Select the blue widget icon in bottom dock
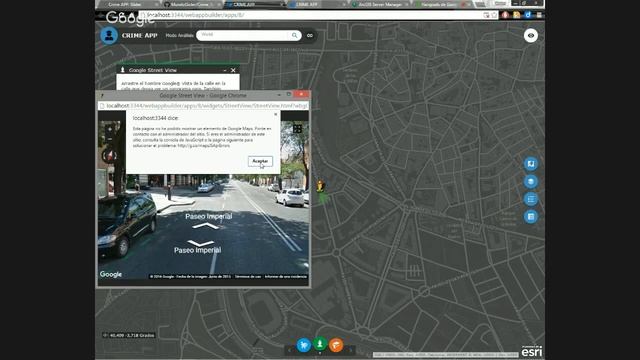Viewport: 640px width, 360px height. pyautogui.click(x=304, y=345)
